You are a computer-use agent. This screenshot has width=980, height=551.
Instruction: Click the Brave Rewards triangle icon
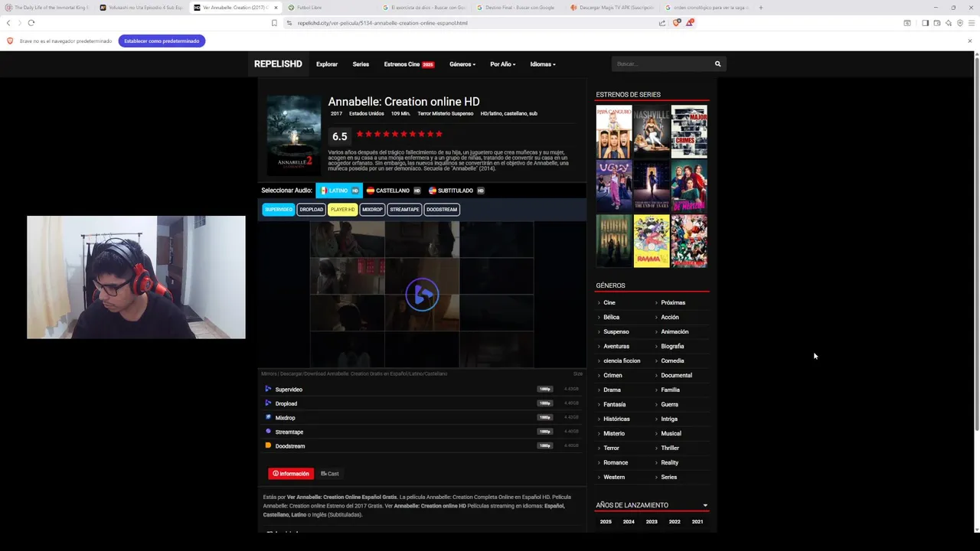click(690, 23)
